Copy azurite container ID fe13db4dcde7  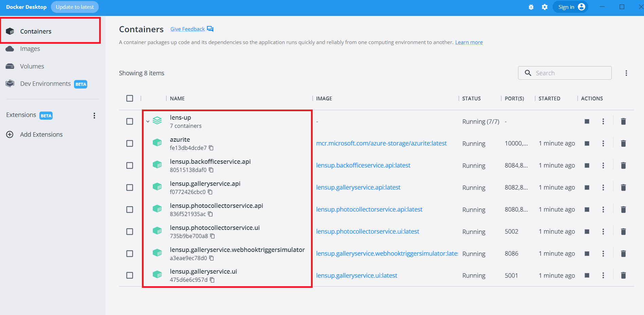click(211, 148)
